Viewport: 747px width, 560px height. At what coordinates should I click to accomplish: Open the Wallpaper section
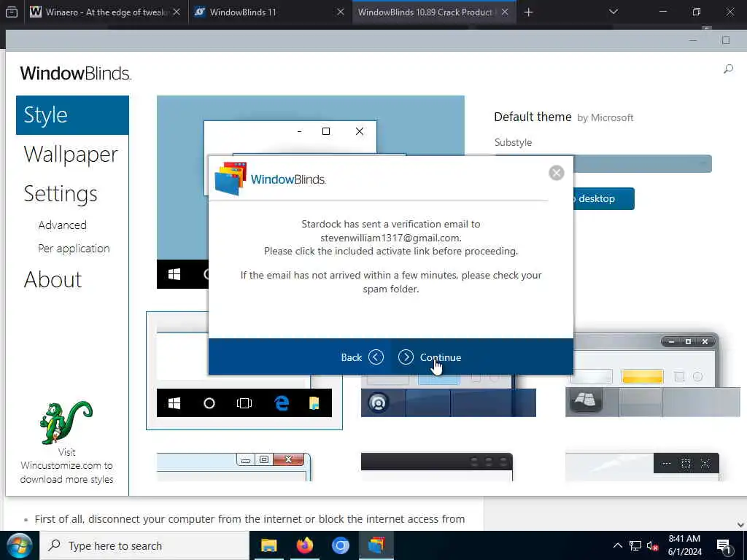tap(71, 155)
